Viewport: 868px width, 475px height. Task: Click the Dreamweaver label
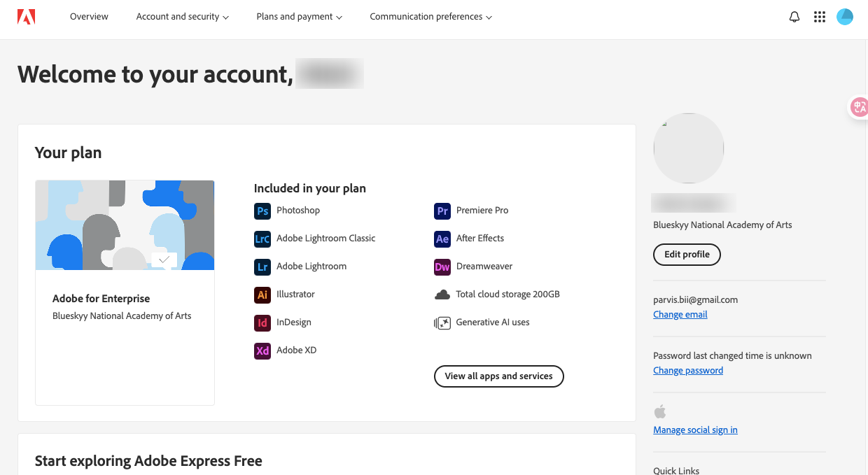pos(484,267)
